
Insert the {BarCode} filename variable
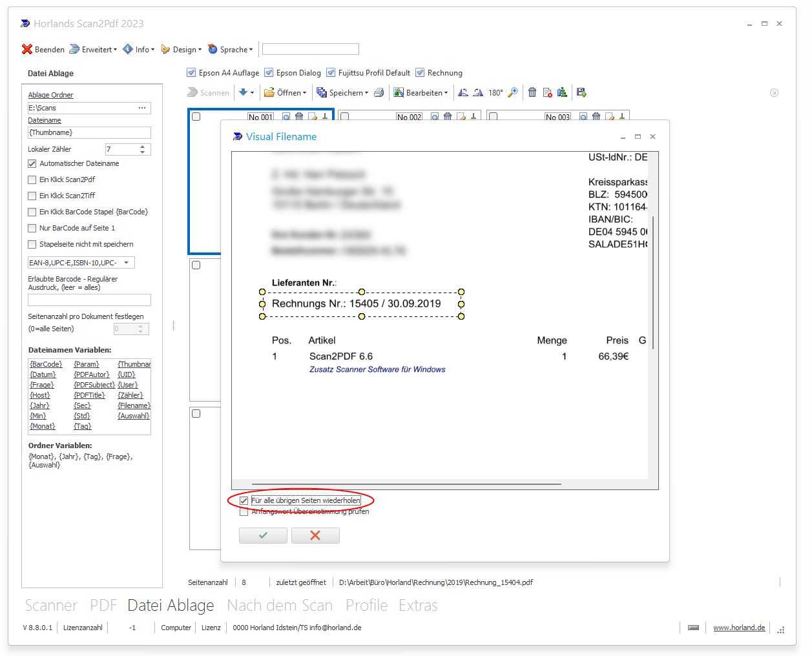point(46,364)
